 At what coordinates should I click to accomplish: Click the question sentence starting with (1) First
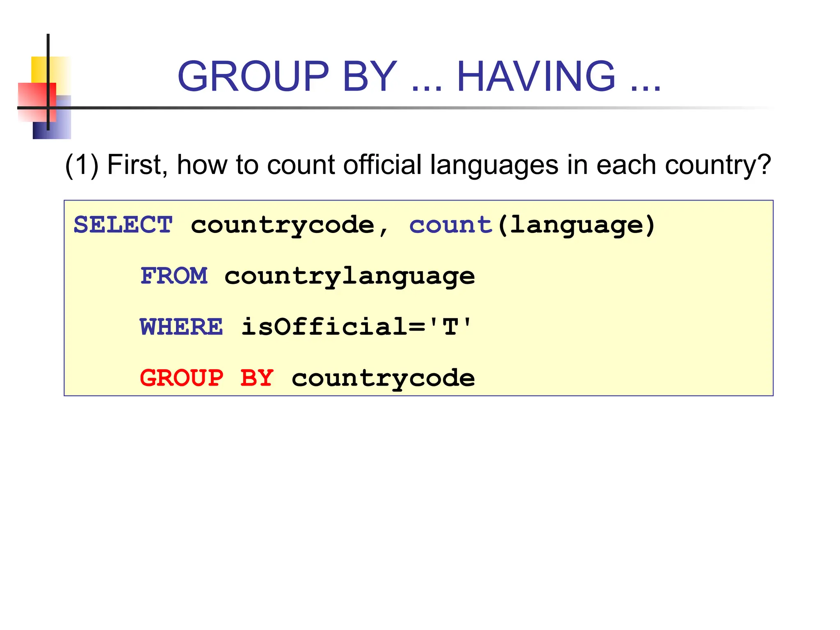(x=418, y=165)
